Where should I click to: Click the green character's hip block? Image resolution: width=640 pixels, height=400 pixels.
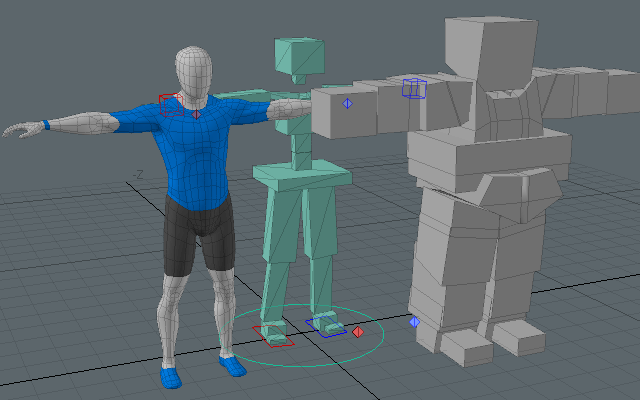pyautogui.click(x=302, y=176)
